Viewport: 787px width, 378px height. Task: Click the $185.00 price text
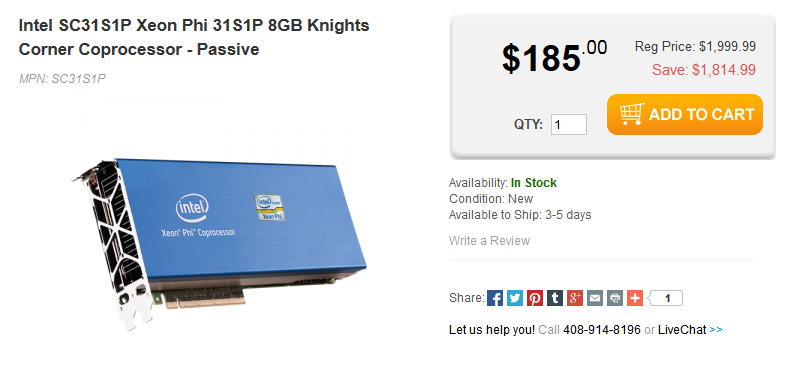tap(554, 57)
